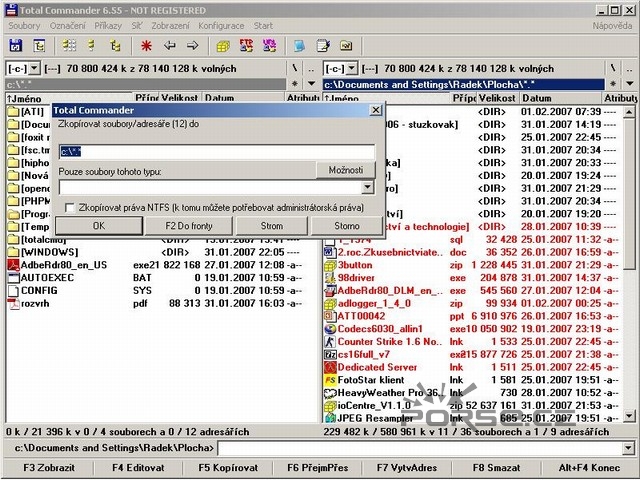Open the Zobrazení menu
The width and height of the screenshot is (640, 480).
click(171, 26)
